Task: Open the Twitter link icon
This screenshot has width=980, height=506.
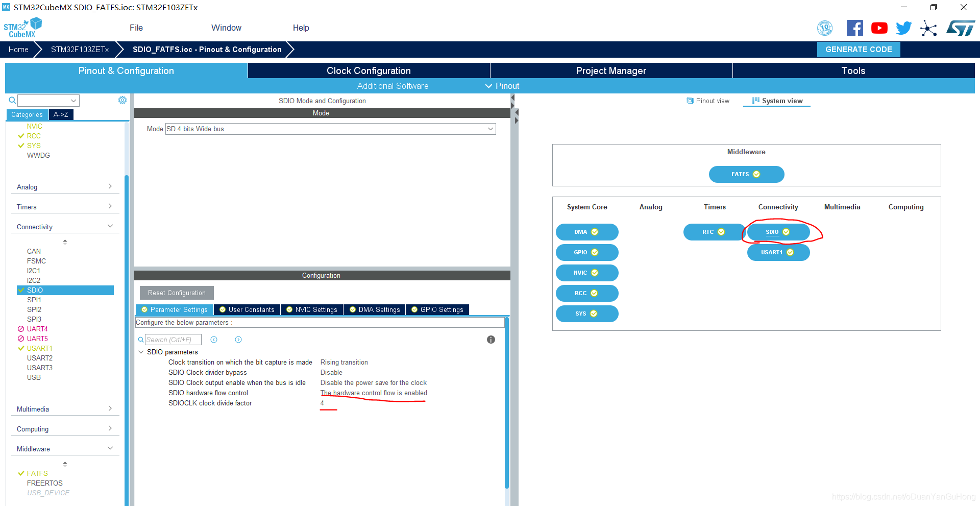Action: tap(903, 28)
